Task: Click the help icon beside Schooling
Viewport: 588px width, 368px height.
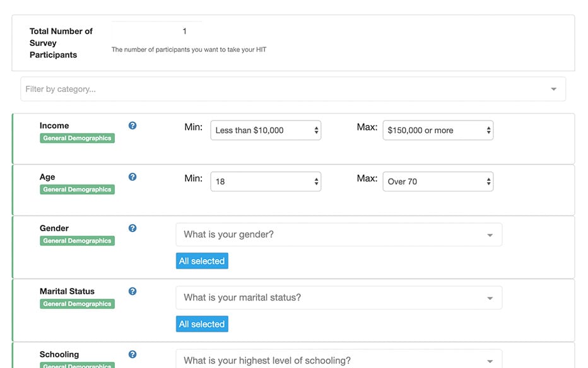Action: (x=132, y=354)
